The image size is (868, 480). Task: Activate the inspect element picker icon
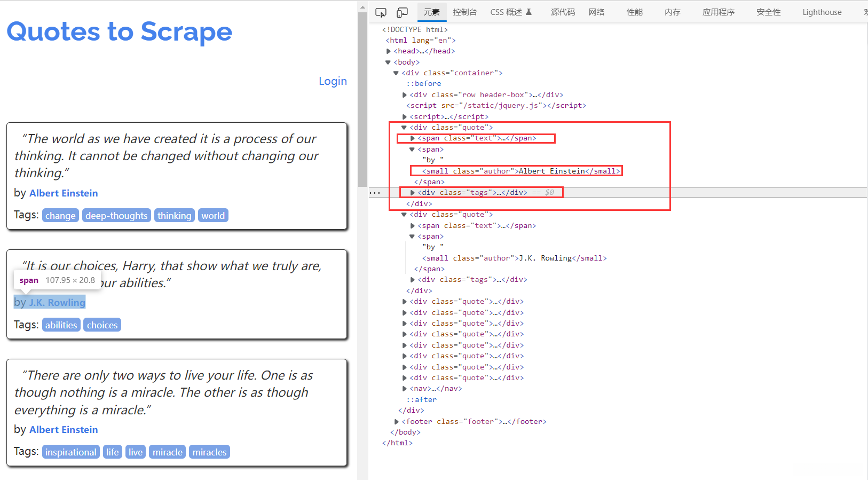pos(381,12)
